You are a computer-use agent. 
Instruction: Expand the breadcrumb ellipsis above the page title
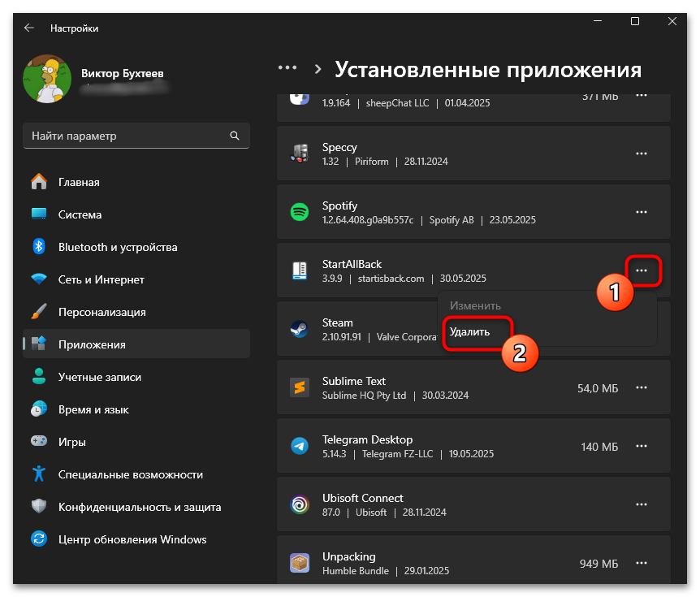click(287, 68)
